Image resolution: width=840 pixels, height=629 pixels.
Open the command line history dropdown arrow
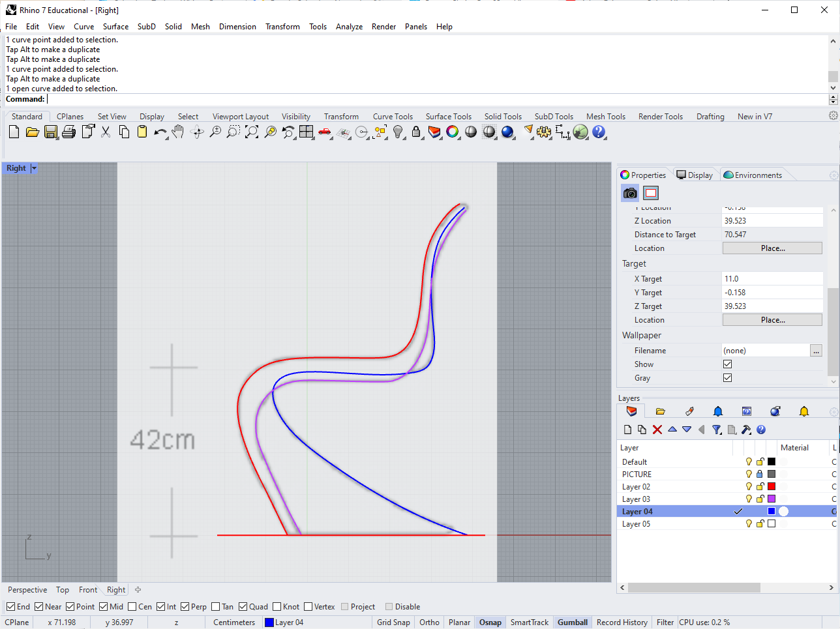(x=833, y=99)
